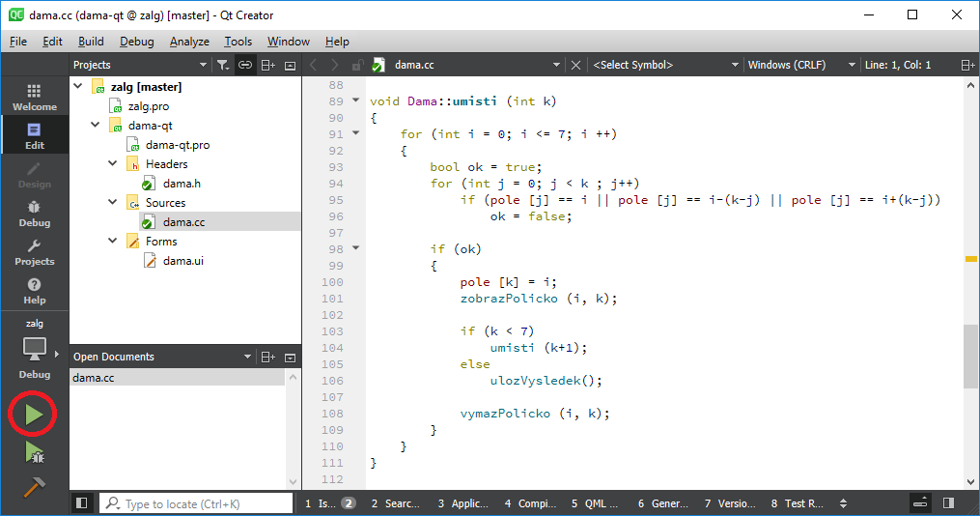Split the Open Documents panel
Image resolution: width=980 pixels, height=516 pixels.
[x=267, y=358]
